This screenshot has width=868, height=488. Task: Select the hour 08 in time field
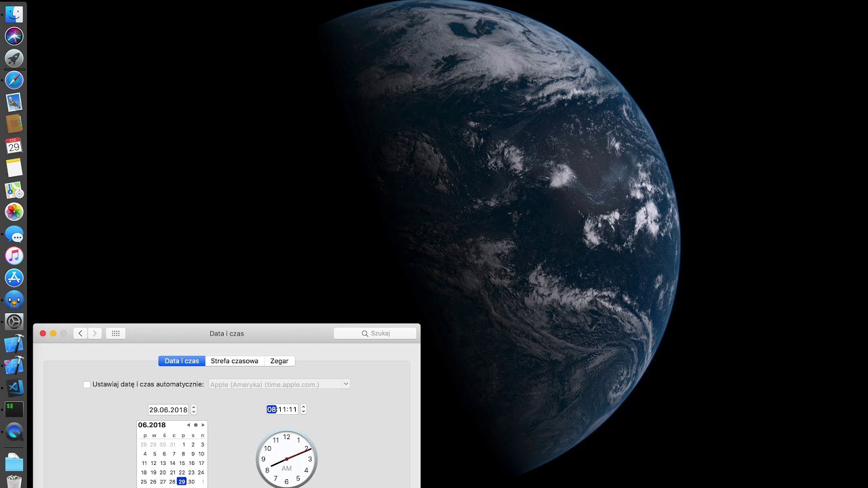point(271,409)
